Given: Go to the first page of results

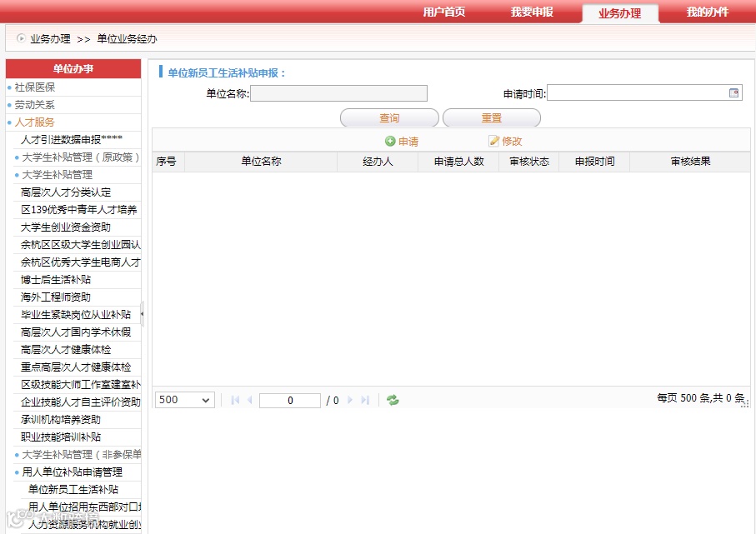Looking at the screenshot, I should tap(235, 400).
